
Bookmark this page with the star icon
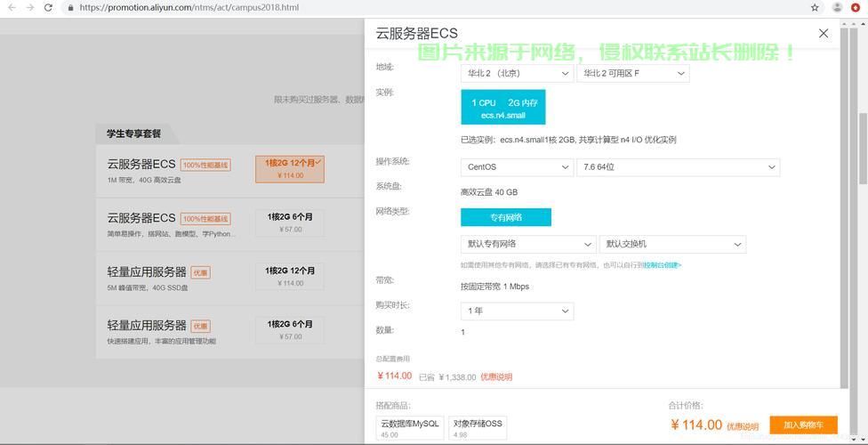(815, 7)
